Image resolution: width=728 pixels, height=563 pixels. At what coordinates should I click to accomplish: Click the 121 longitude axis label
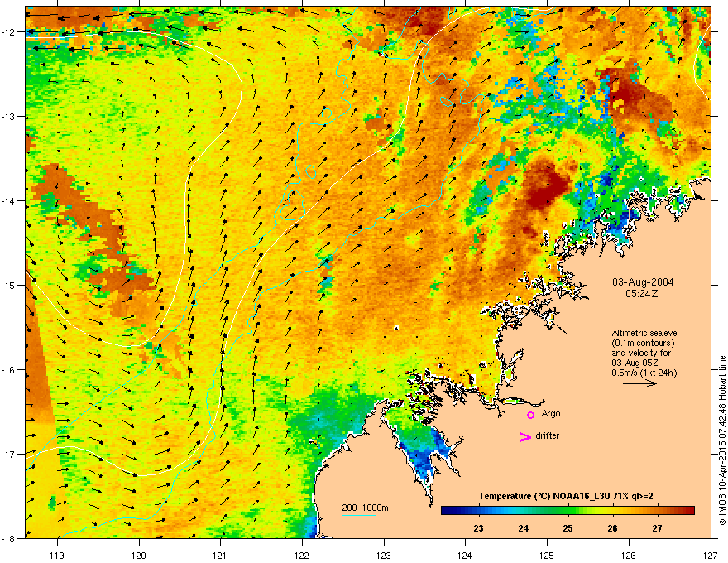220,555
